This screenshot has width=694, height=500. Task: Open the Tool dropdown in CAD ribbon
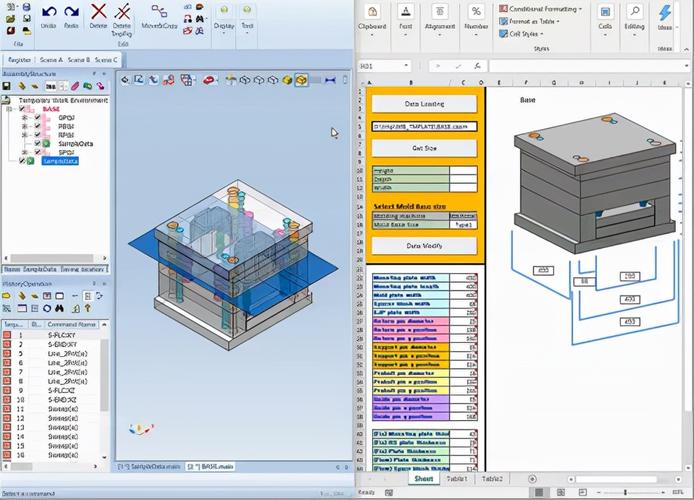(247, 19)
